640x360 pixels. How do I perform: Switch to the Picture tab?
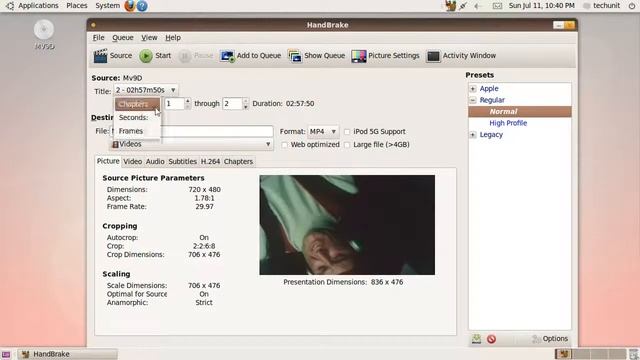[x=108, y=161]
